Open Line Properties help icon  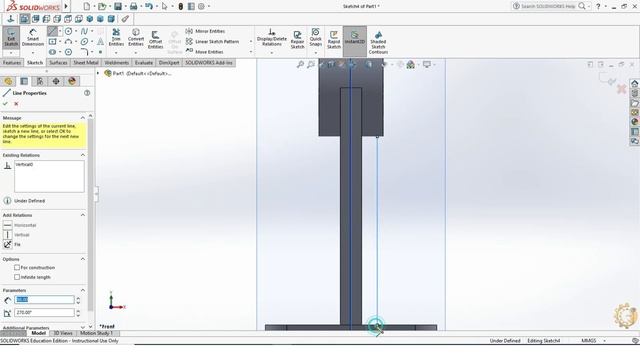(87, 93)
